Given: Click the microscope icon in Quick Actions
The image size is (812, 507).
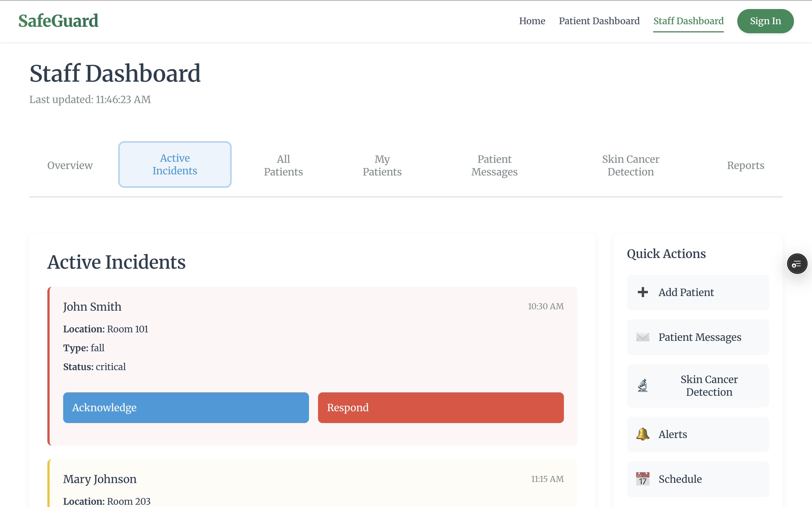Looking at the screenshot, I should pyautogui.click(x=643, y=386).
